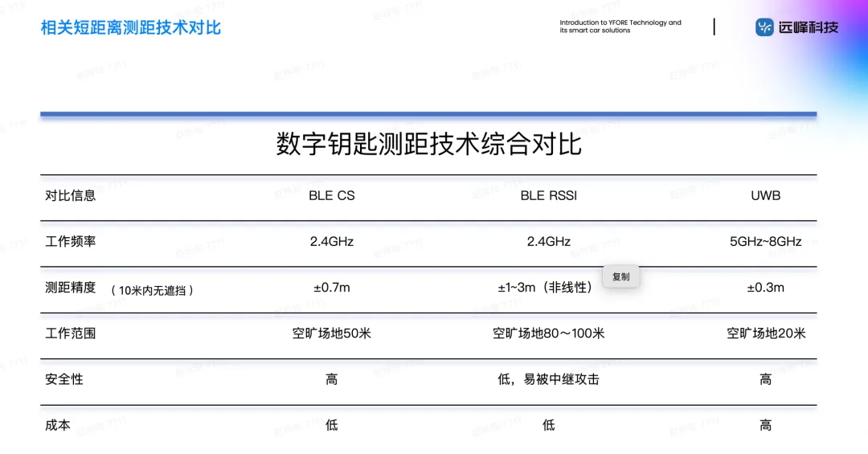Screen dimensions: 868x454
Task: Click the 工作范围 row label
Action: click(70, 333)
